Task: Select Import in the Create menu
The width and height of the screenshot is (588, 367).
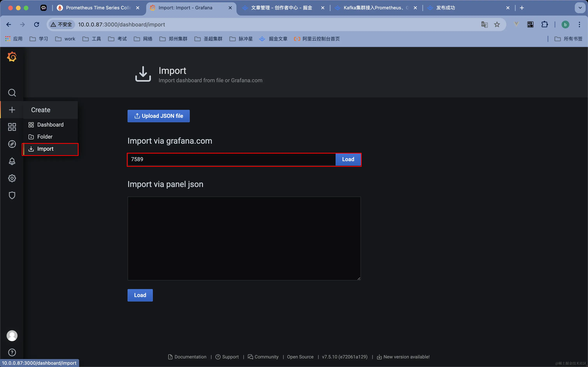Action: (x=51, y=149)
